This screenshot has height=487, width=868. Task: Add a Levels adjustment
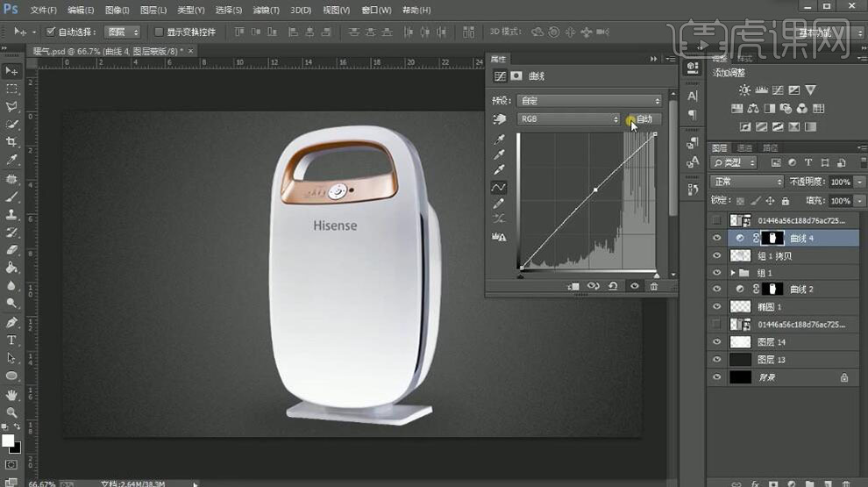pos(761,90)
